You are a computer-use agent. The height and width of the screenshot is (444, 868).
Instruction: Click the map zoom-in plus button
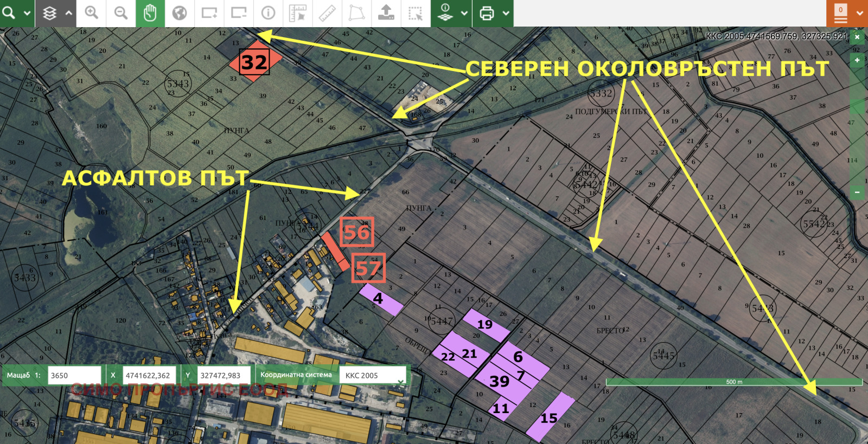click(857, 60)
